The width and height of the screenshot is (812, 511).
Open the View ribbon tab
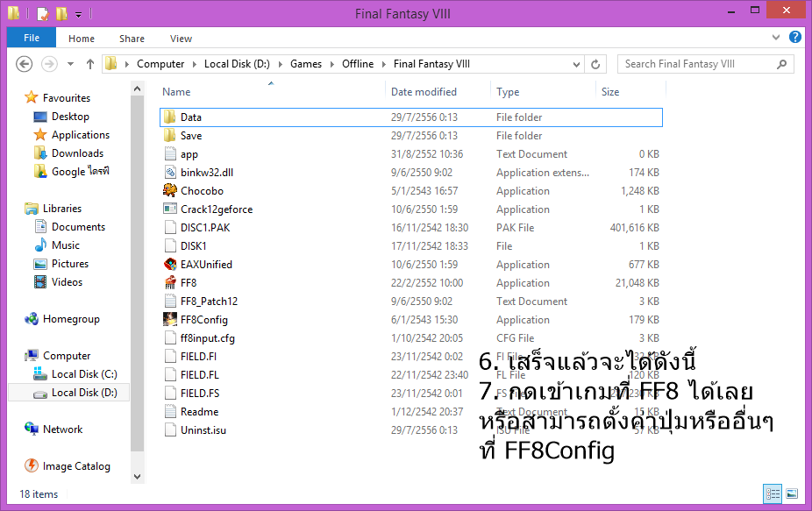click(x=181, y=39)
